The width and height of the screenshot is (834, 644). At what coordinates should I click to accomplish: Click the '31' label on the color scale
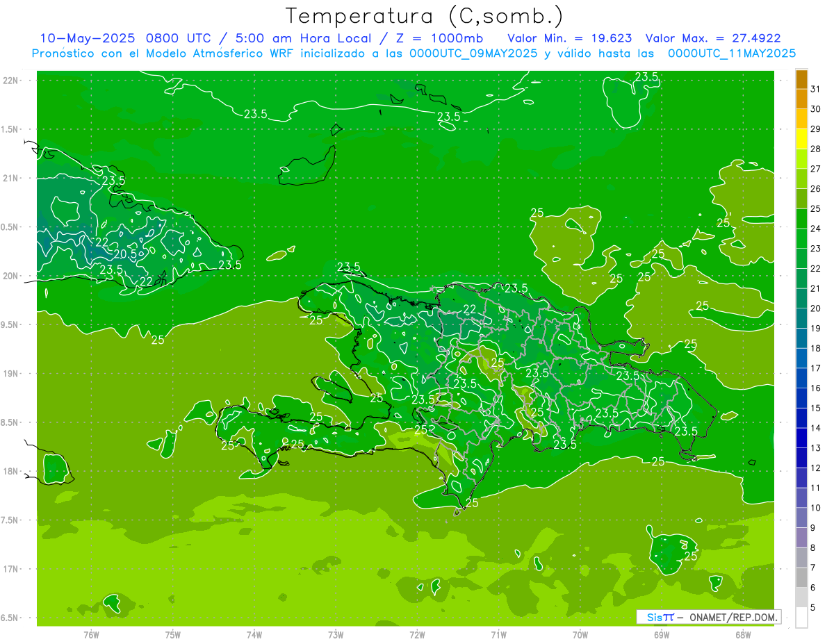click(x=816, y=89)
